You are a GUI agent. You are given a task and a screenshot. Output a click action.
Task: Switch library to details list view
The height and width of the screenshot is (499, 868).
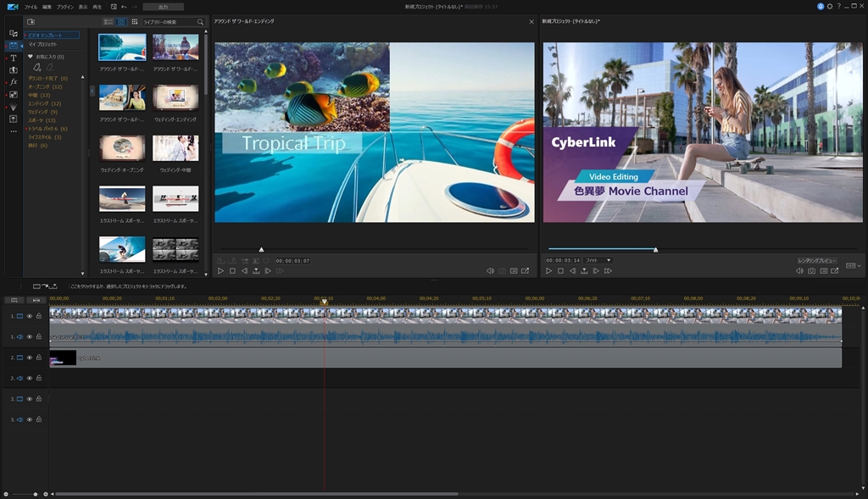click(108, 21)
